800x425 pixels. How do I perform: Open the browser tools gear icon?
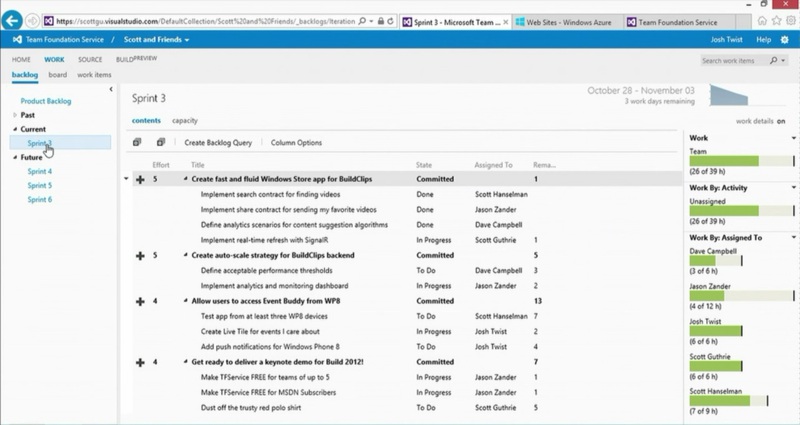click(x=790, y=21)
